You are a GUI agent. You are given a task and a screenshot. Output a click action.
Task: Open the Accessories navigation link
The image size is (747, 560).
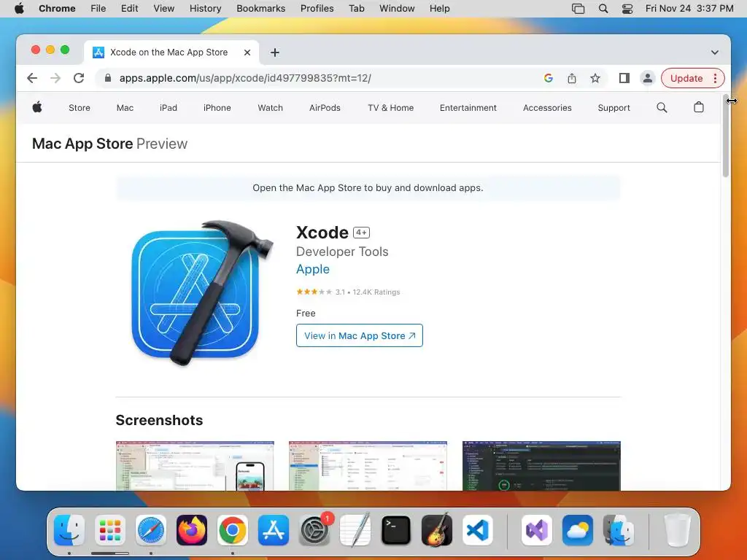[547, 108]
